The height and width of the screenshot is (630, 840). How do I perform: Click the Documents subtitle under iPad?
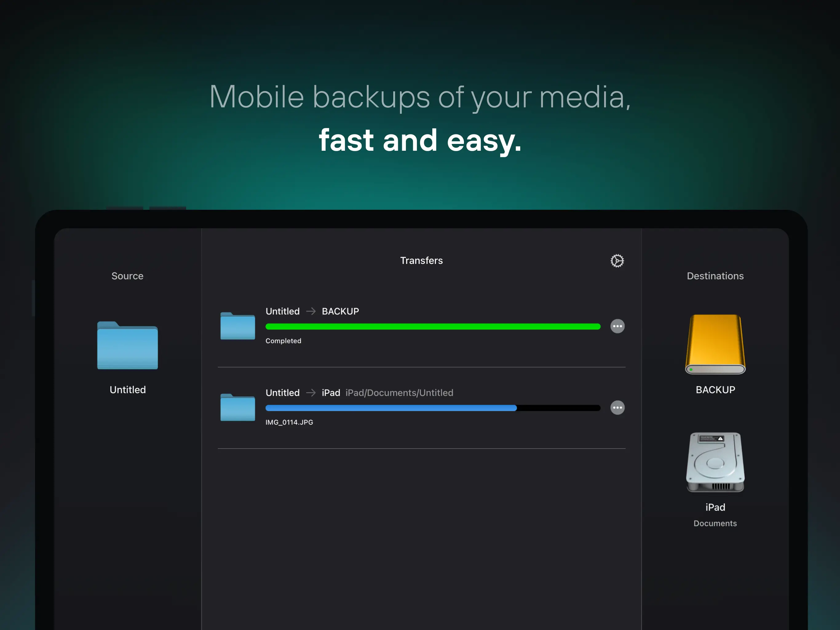pos(715,523)
